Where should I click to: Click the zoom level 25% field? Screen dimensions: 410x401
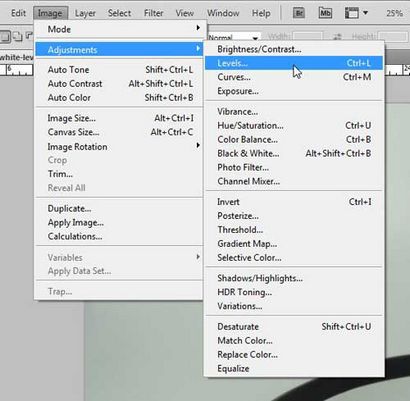click(x=395, y=13)
